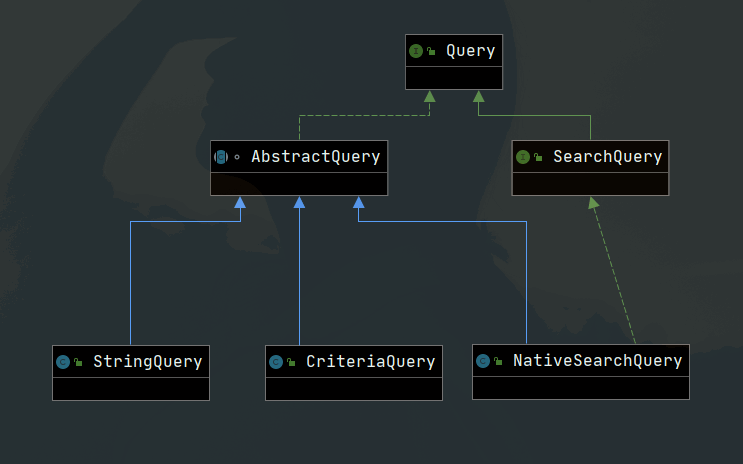The width and height of the screenshot is (743, 464).
Task: Click the public lock icon beside StringQuery
Action: pos(78,362)
